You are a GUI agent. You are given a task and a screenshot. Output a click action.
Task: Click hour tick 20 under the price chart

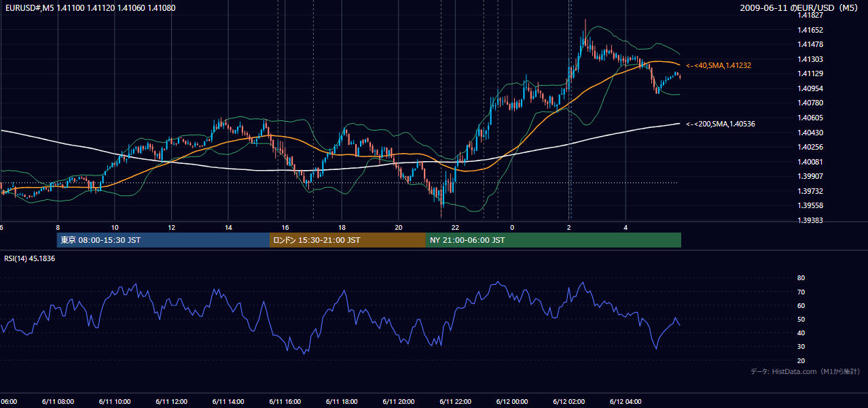tap(399, 227)
